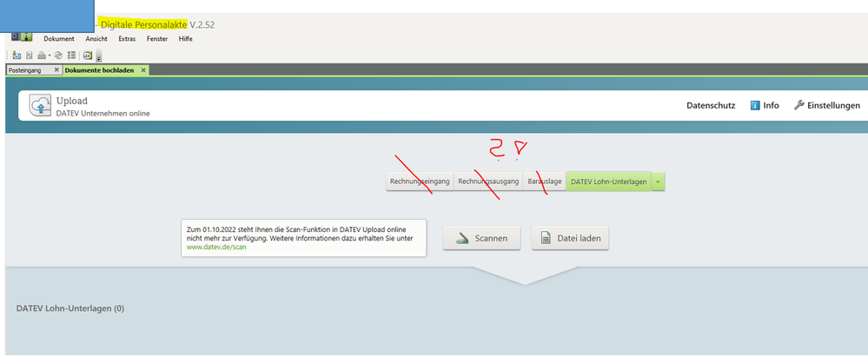Close the Dokumente hochladen tab
Screen dimensions: 868x357
click(x=143, y=70)
